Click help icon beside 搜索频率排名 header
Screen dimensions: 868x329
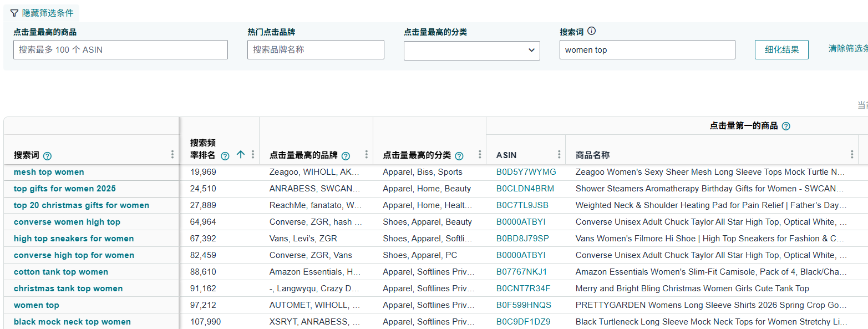[x=225, y=156]
